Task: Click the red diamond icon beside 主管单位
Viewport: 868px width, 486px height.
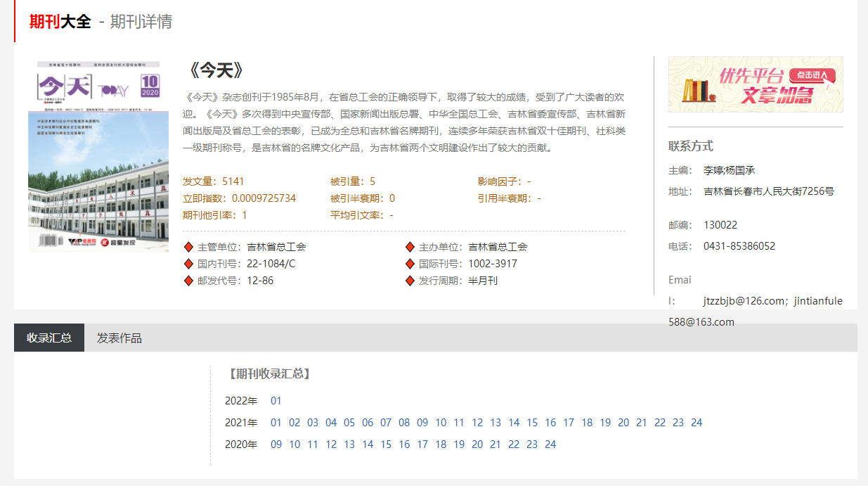Action: (188, 247)
